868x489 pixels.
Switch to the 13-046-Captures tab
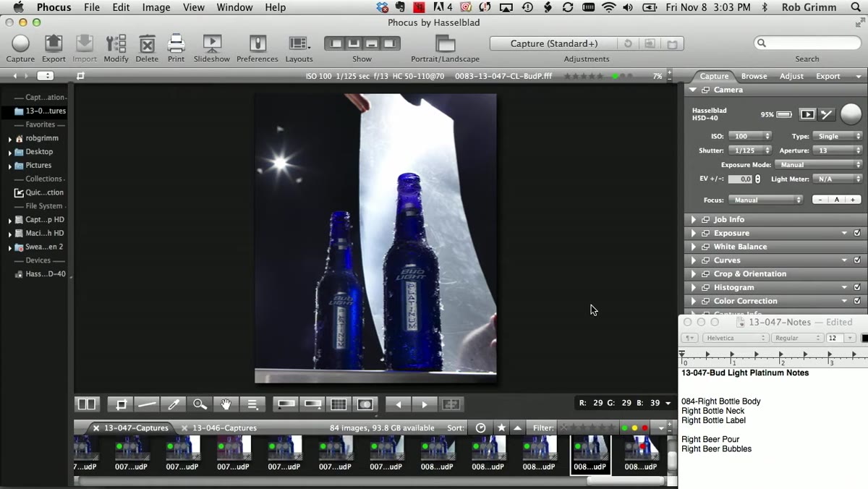tap(224, 428)
